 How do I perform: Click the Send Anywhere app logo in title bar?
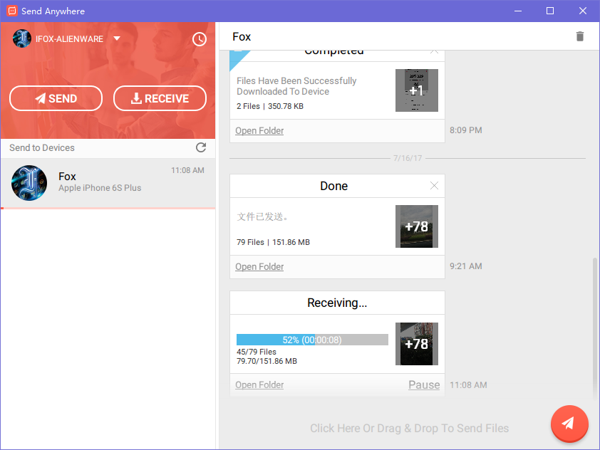12,11
